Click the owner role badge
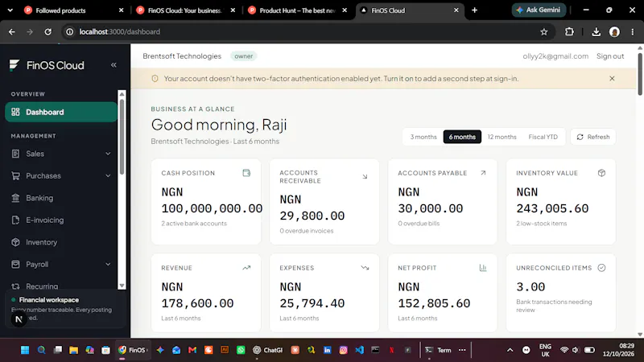Screen dimensions: 644x362 [244, 56]
